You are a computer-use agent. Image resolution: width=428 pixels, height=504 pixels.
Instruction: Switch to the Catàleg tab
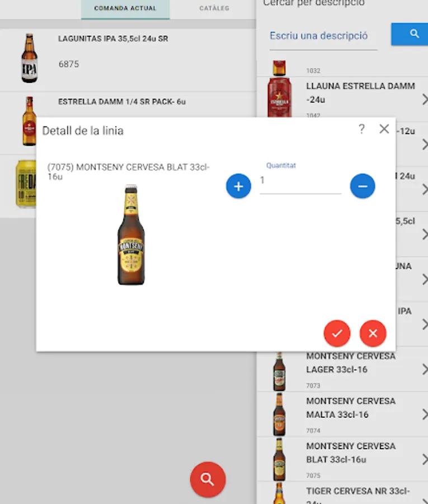click(214, 8)
